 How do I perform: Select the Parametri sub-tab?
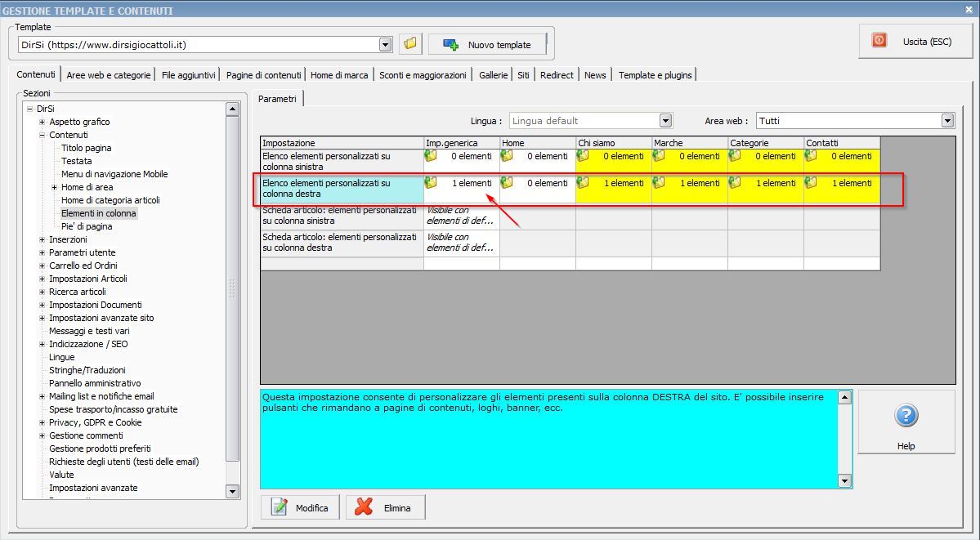278,99
